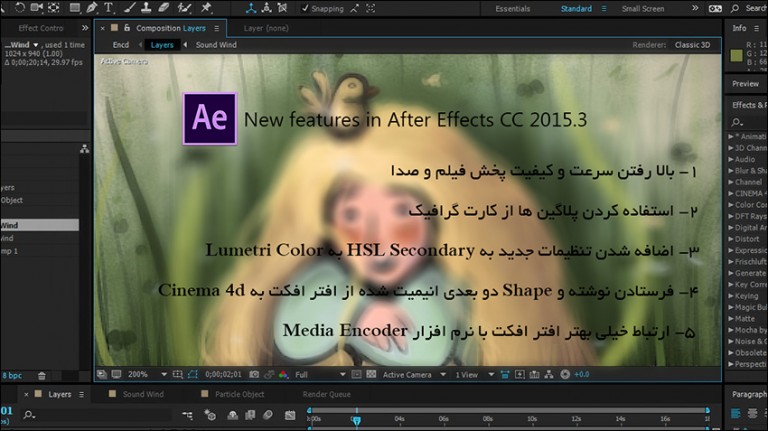Select the Puppet Pin tool

coord(206,8)
